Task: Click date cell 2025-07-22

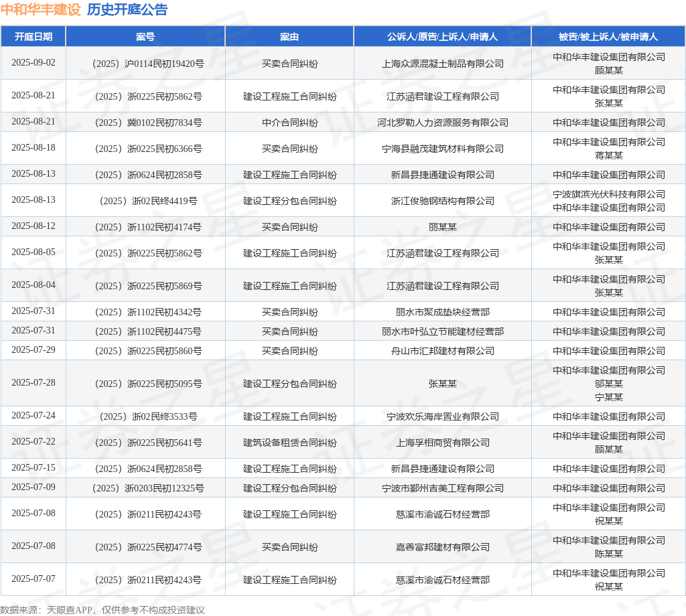Action: click(x=33, y=441)
